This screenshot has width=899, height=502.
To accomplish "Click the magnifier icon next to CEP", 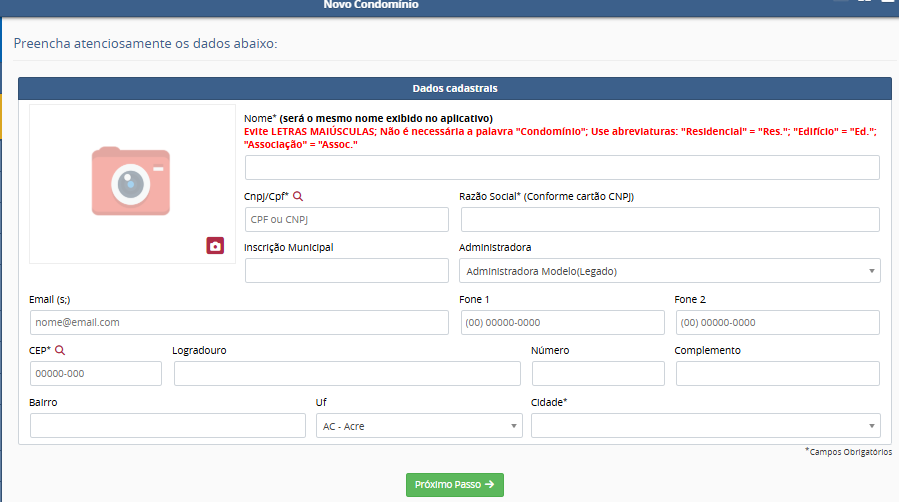I will pyautogui.click(x=60, y=351).
